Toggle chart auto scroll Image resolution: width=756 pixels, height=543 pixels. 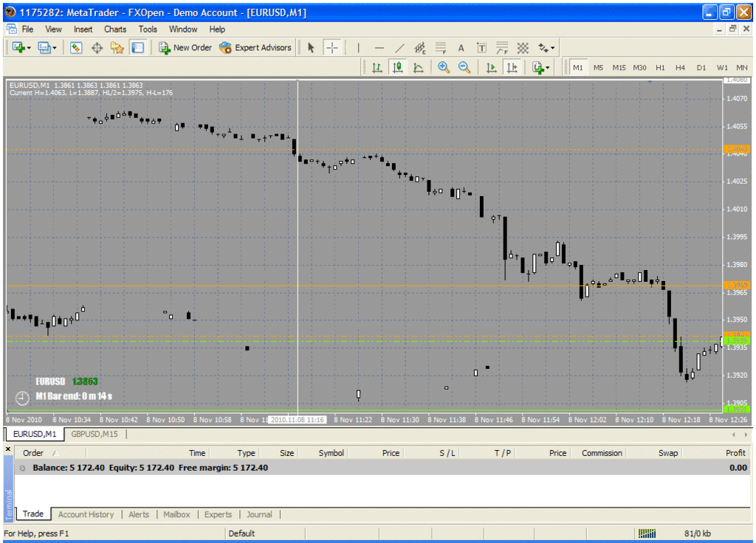tap(491, 68)
